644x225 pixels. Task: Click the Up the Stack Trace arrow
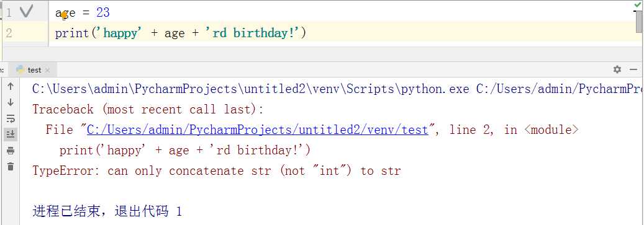pos(11,86)
